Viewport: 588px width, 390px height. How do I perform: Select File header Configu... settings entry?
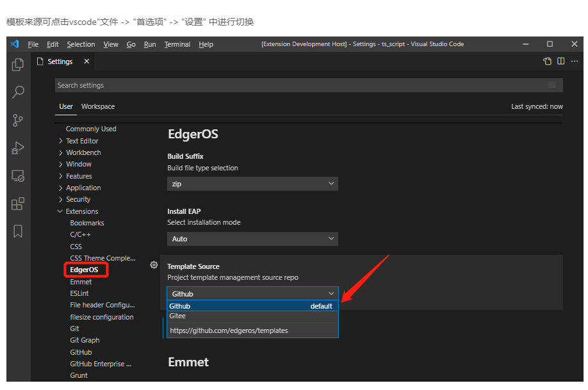click(x=102, y=305)
